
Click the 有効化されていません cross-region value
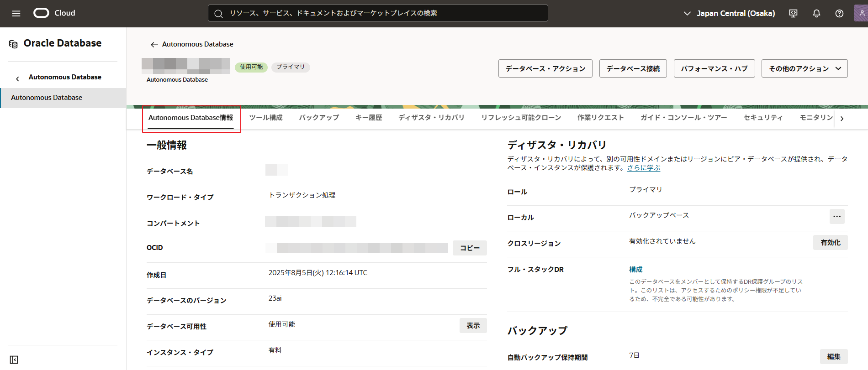click(x=662, y=241)
